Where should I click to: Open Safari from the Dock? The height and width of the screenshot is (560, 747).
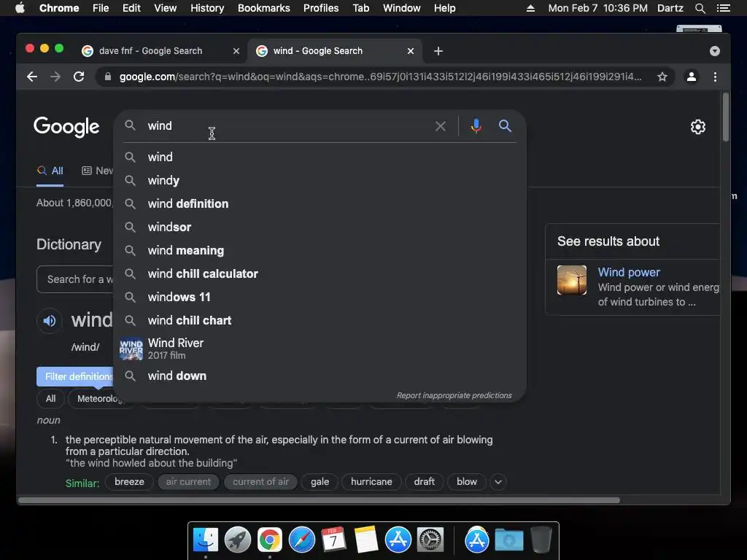click(301, 540)
